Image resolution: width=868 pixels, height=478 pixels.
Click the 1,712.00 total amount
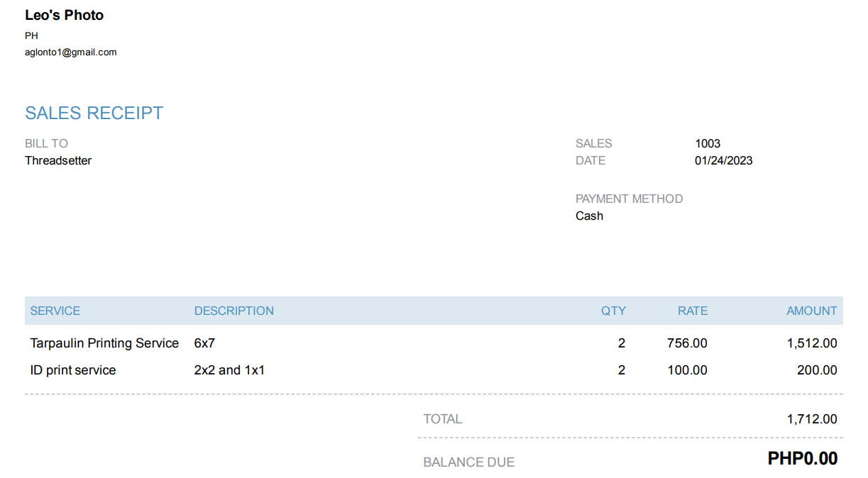click(x=812, y=419)
